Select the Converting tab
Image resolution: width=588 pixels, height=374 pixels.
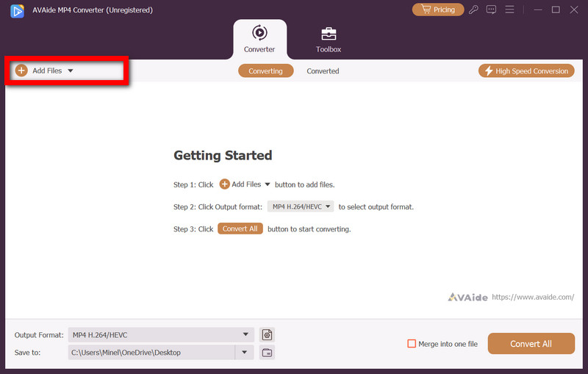tap(265, 71)
